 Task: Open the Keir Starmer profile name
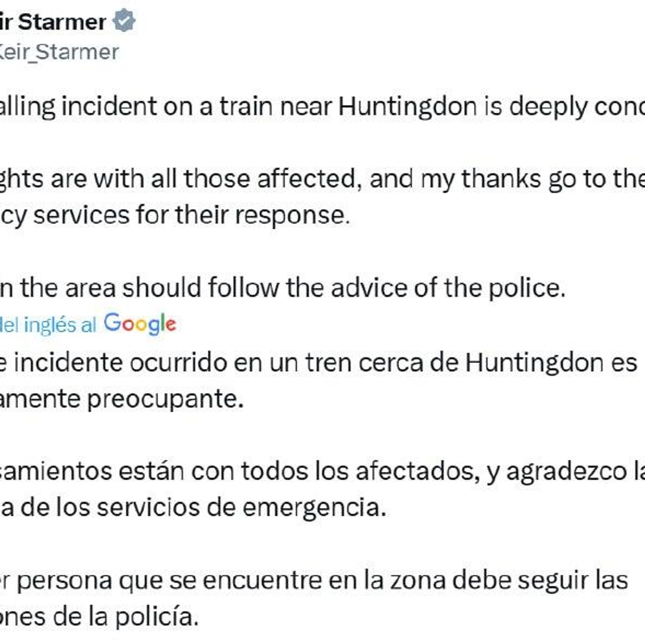(60, 23)
